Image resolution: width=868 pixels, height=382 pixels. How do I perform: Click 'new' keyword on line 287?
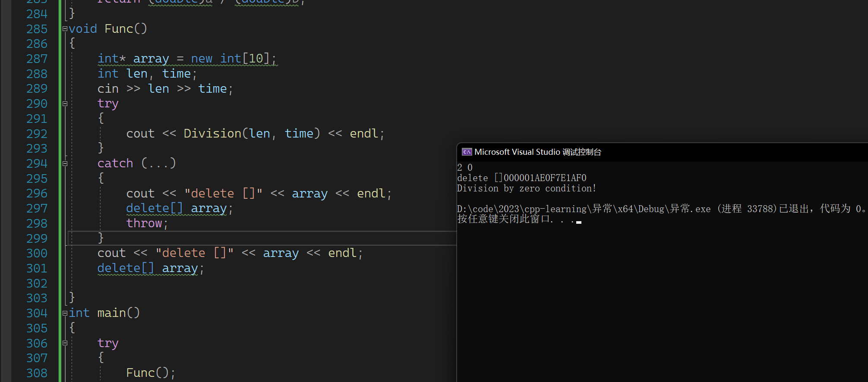tap(202, 59)
